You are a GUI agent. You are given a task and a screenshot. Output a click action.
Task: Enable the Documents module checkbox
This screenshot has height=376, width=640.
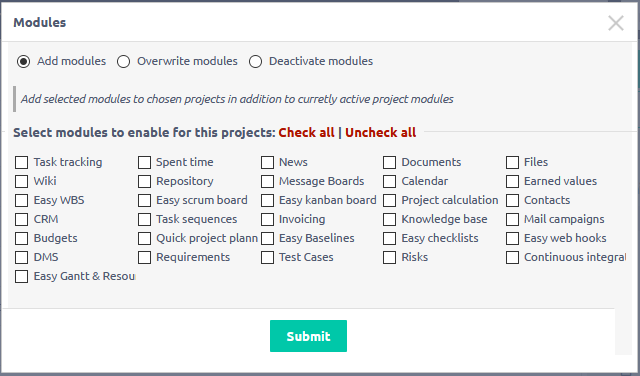click(x=389, y=162)
